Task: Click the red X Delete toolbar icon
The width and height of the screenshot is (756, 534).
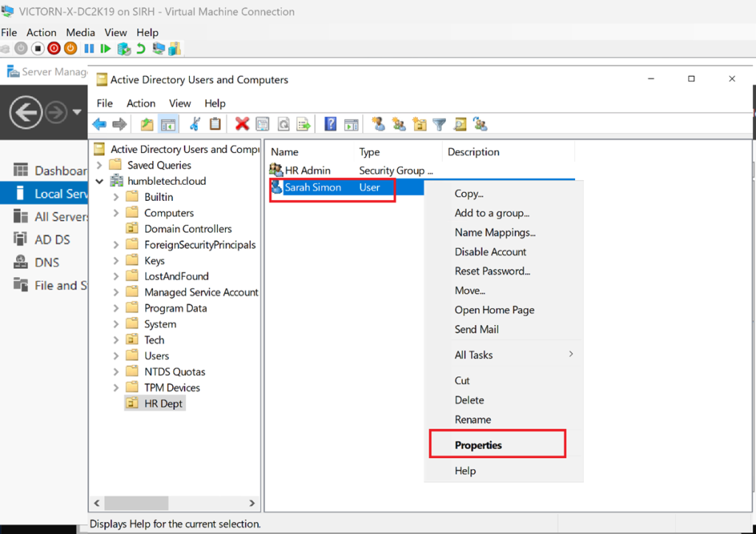Action: coord(242,124)
